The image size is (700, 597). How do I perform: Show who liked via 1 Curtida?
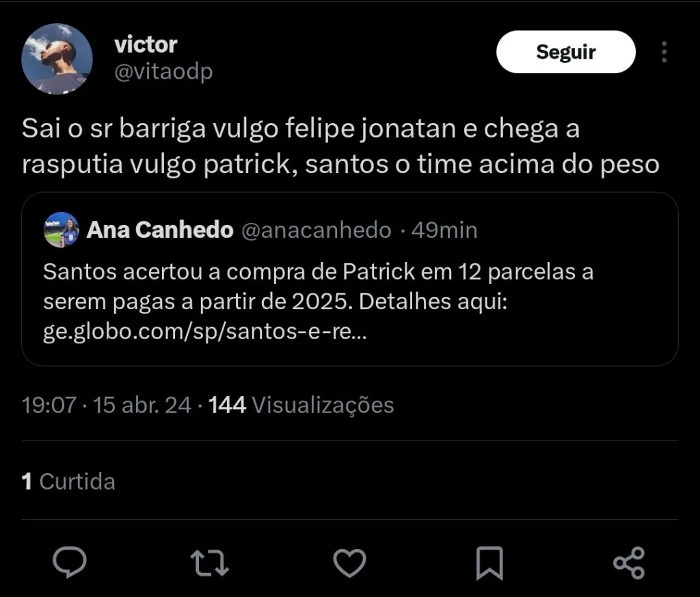tap(68, 481)
